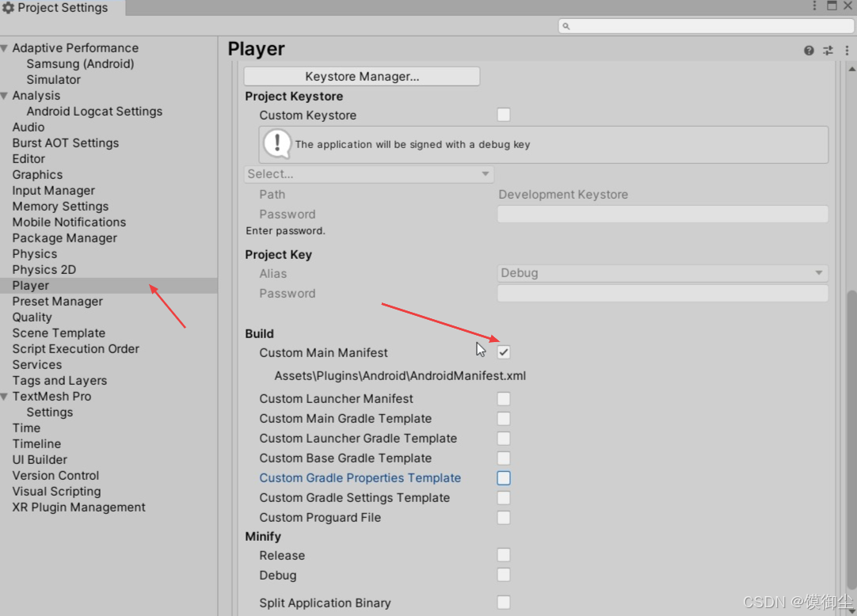Enable the Custom Keystore checkbox
The width and height of the screenshot is (857, 616).
(x=504, y=114)
